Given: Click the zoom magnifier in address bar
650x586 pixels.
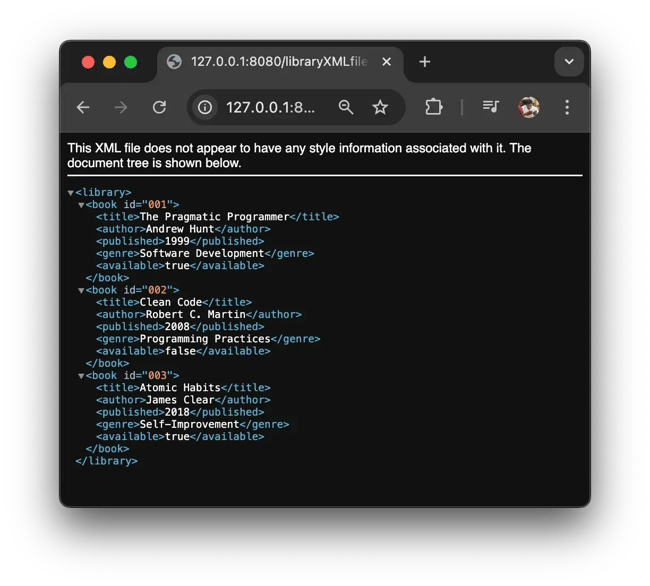Looking at the screenshot, I should (346, 107).
